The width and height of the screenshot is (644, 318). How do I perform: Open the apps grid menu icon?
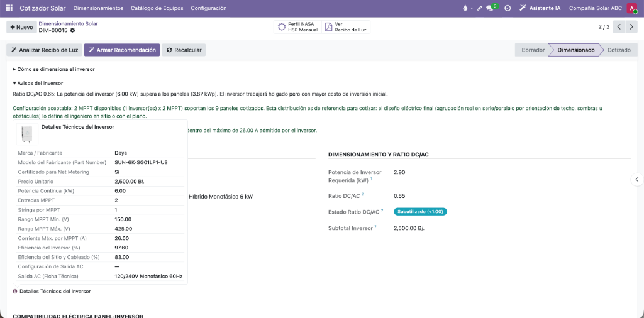[x=9, y=8]
